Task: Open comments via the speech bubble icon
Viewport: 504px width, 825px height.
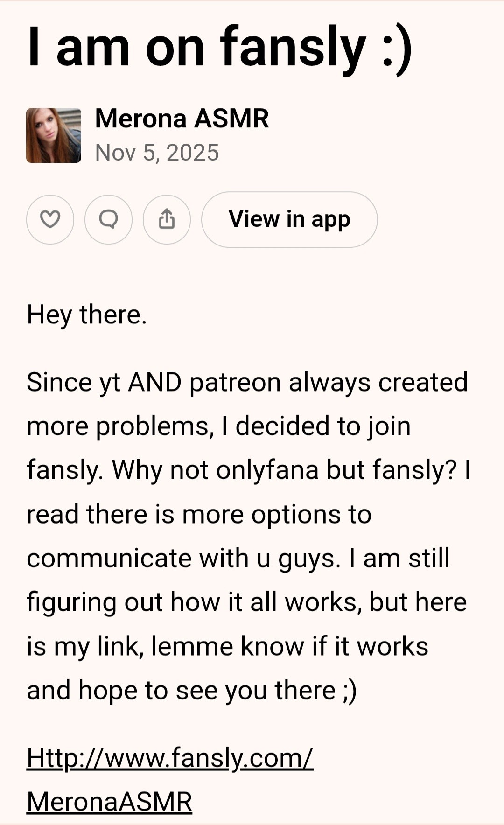Action: (108, 219)
